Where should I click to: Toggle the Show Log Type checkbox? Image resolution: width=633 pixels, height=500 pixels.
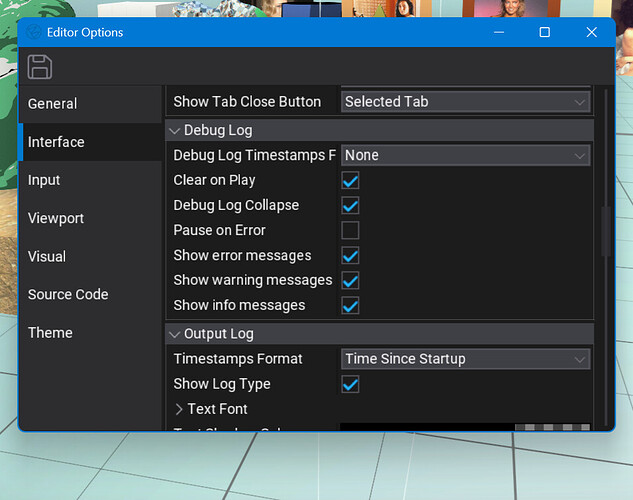pyautogui.click(x=350, y=385)
